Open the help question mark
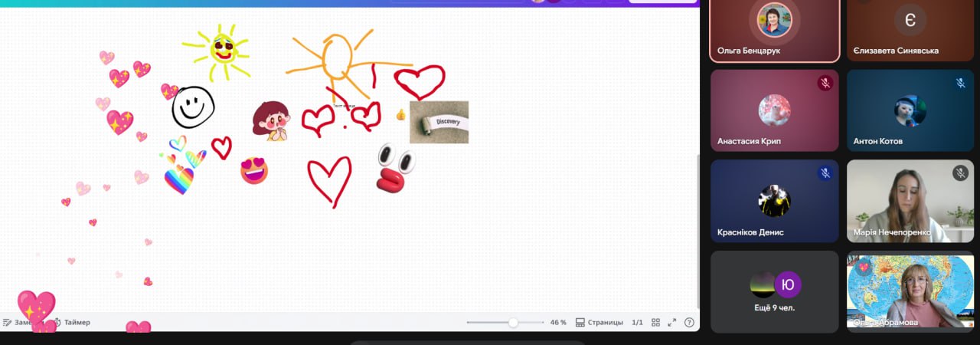This screenshot has width=980, height=345. (689, 323)
